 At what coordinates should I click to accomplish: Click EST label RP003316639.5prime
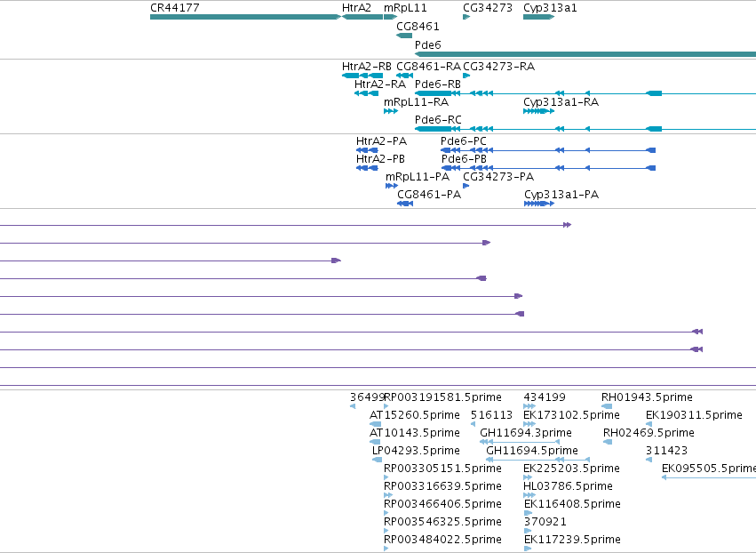click(442, 486)
